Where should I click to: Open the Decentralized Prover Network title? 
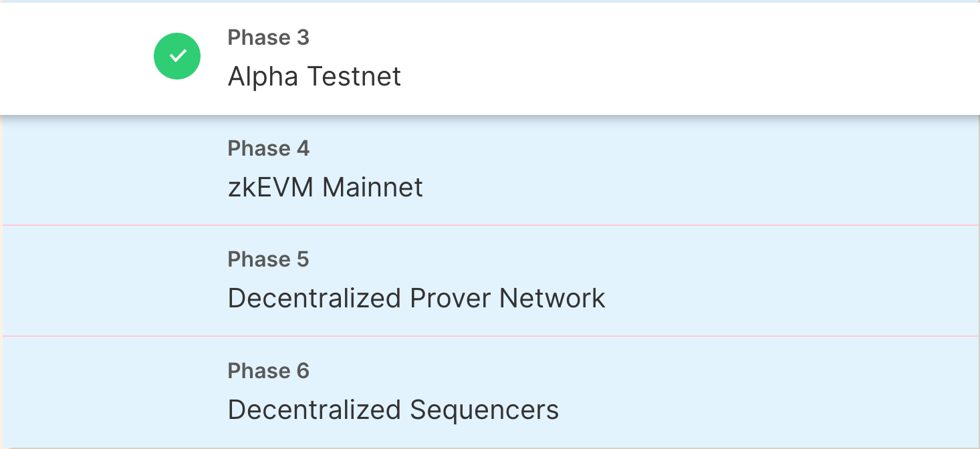(x=416, y=298)
